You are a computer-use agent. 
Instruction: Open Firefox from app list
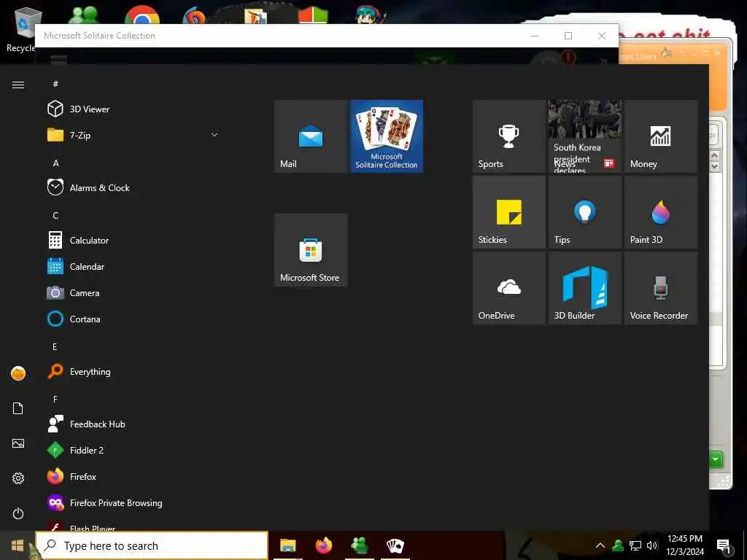pos(133,477)
